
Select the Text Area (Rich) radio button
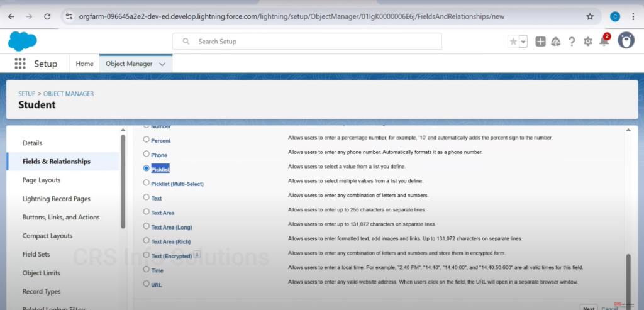146,240
